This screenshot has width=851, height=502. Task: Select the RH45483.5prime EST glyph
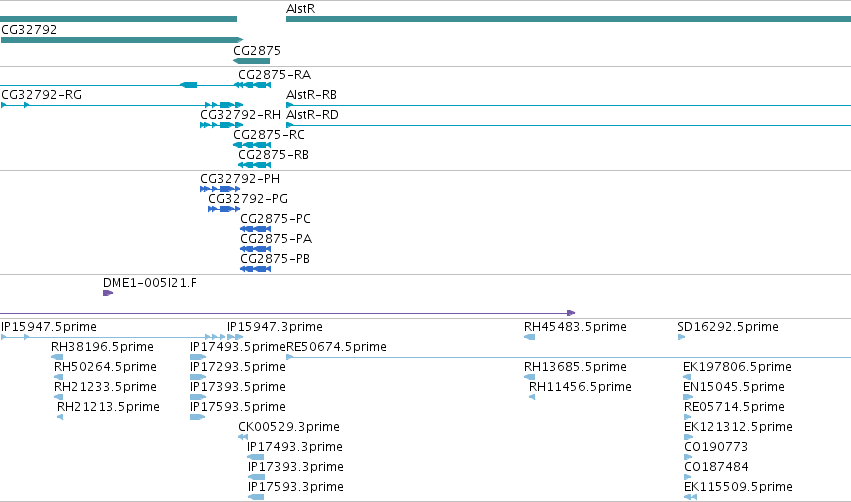click(x=529, y=337)
